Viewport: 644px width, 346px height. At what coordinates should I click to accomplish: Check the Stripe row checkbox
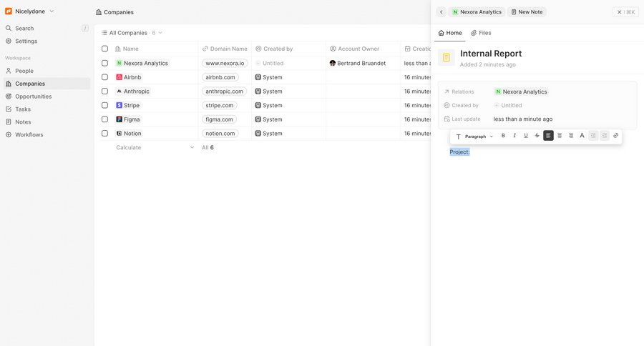pos(104,105)
